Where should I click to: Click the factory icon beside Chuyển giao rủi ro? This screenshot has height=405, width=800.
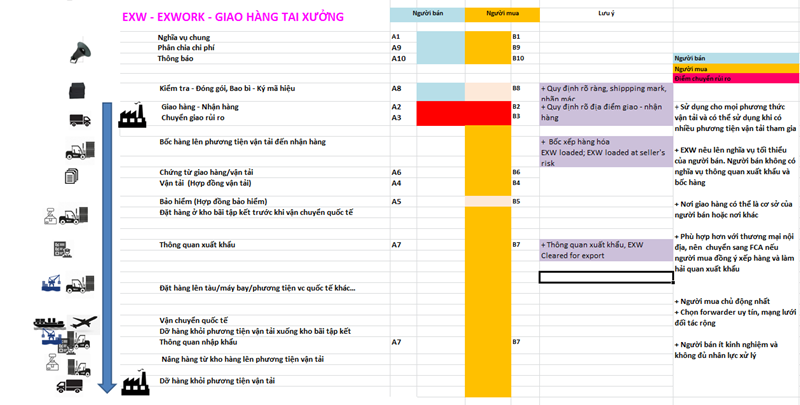(x=133, y=115)
